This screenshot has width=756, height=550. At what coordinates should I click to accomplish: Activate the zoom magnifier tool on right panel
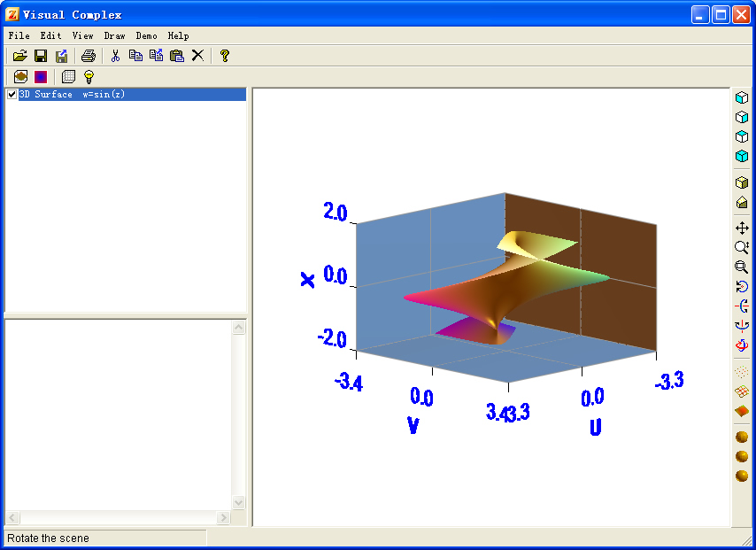(744, 248)
